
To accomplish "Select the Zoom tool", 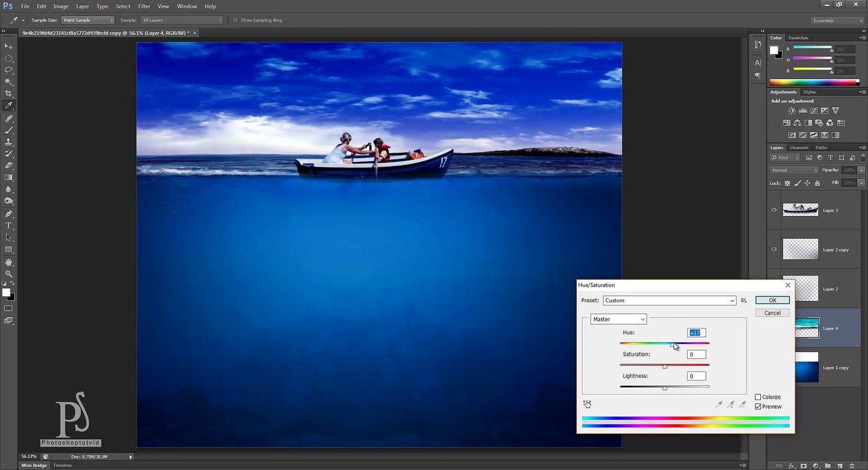I will tap(8, 274).
